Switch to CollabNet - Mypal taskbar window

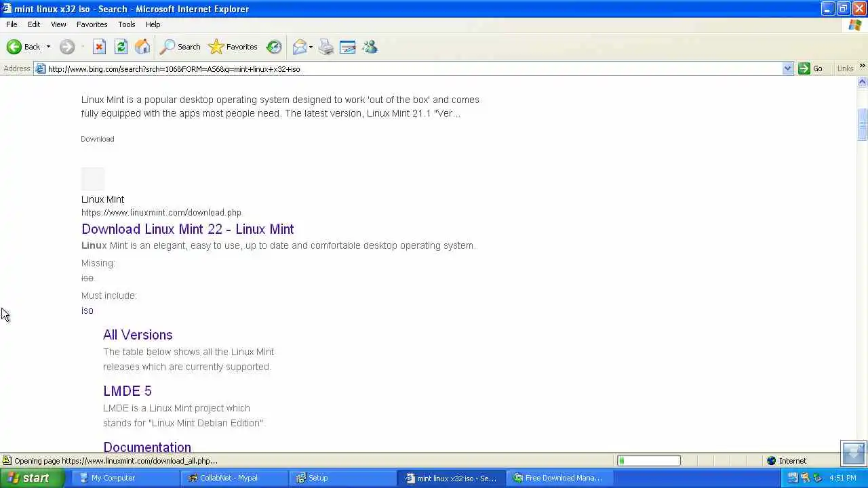point(235,478)
